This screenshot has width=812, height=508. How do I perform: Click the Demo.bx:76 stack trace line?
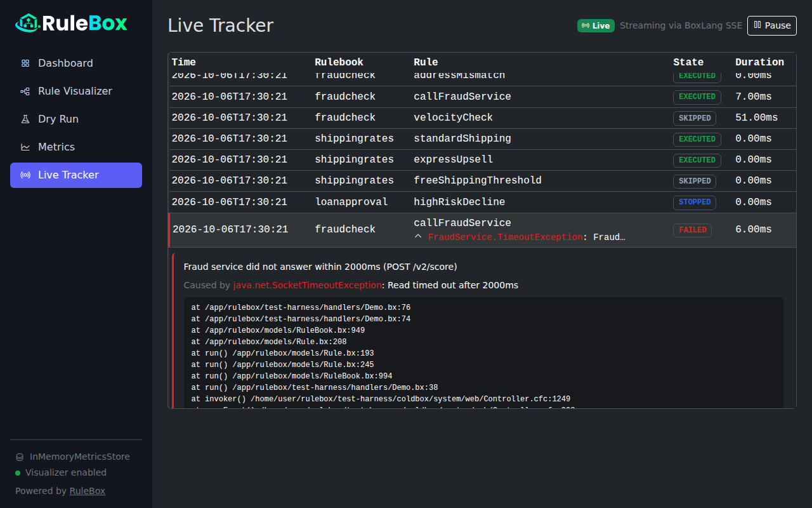click(301, 307)
